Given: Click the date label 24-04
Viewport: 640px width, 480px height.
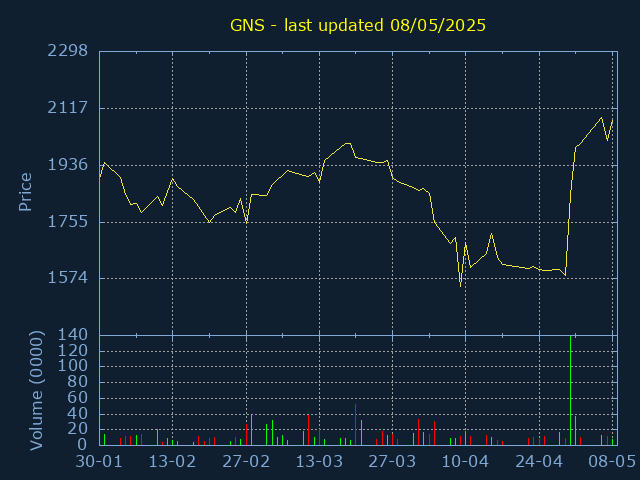Looking at the screenshot, I should pos(539,462).
